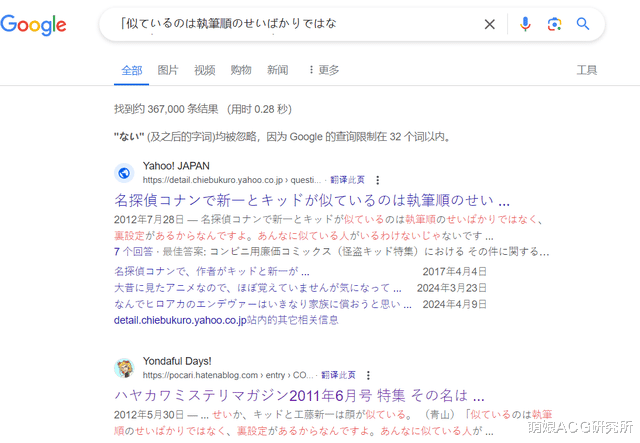Click the Yahoo! JAPAN globe favicon
Image resolution: width=640 pixels, height=443 pixels.
(124, 173)
